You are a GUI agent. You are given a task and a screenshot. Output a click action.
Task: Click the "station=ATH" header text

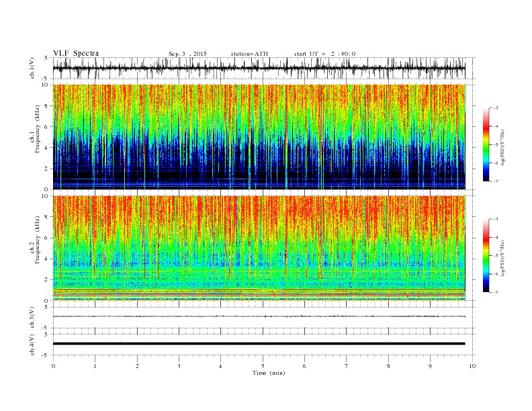pos(249,54)
